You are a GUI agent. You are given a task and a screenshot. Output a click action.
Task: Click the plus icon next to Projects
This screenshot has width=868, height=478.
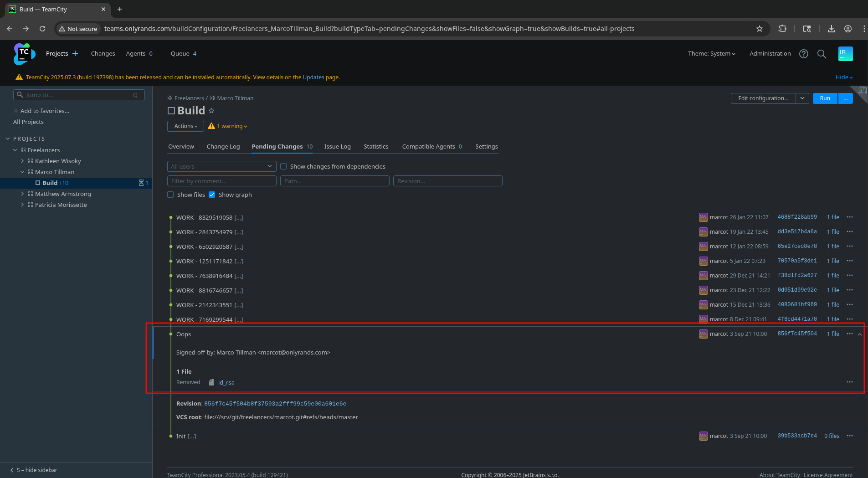pos(75,53)
